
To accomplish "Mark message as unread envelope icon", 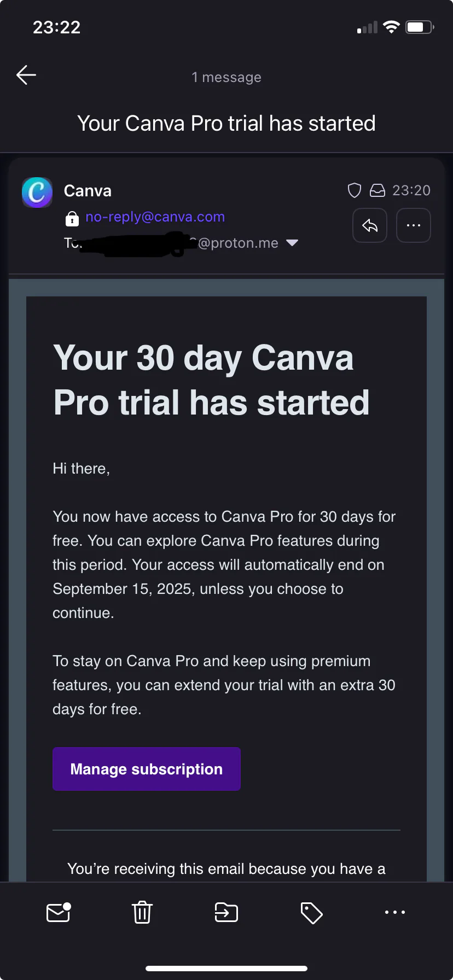I will (x=59, y=912).
